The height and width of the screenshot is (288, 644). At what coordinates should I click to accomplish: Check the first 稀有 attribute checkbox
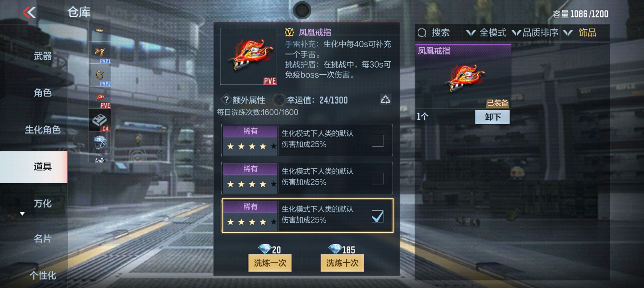pyautogui.click(x=377, y=141)
